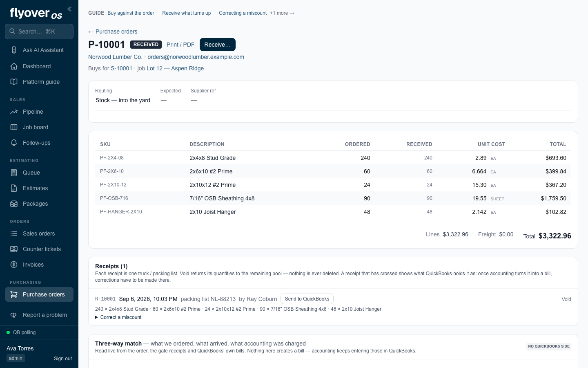Open guide Receive what turns up
The image size is (588, 368).
tap(187, 13)
